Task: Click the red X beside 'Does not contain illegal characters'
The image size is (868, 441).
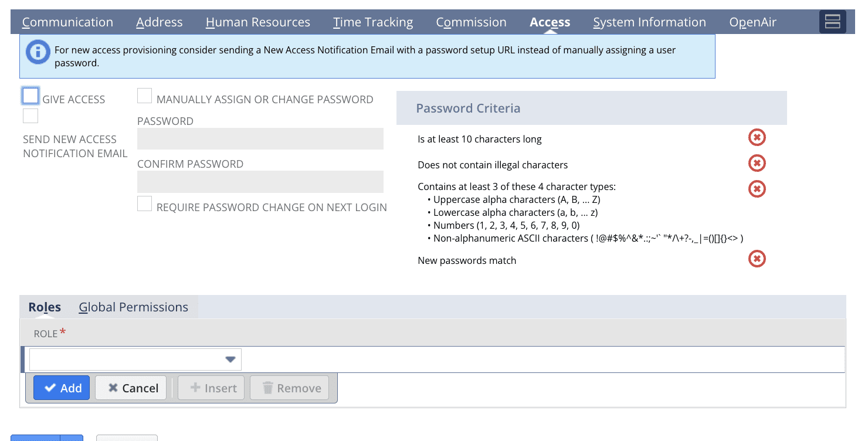Action: coord(757,163)
